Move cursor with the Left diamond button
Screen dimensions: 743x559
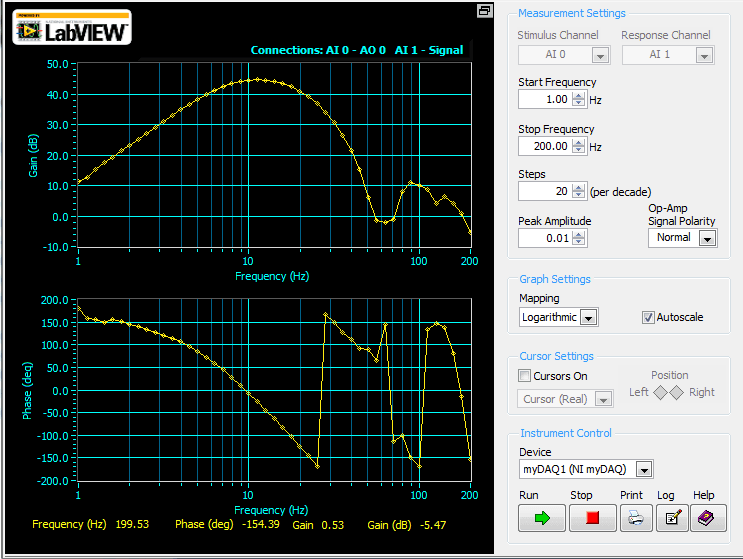(661, 392)
